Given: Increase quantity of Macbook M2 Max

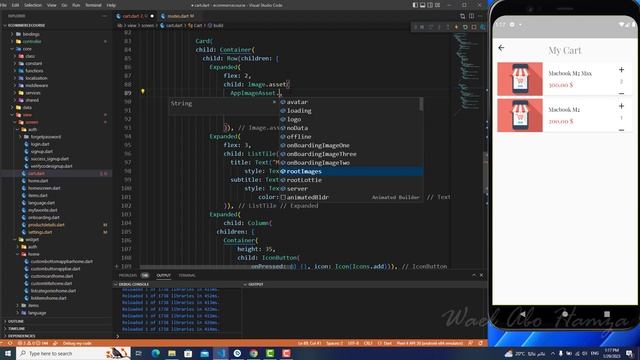Looking at the screenshot, I should pyautogui.click(x=621, y=70).
